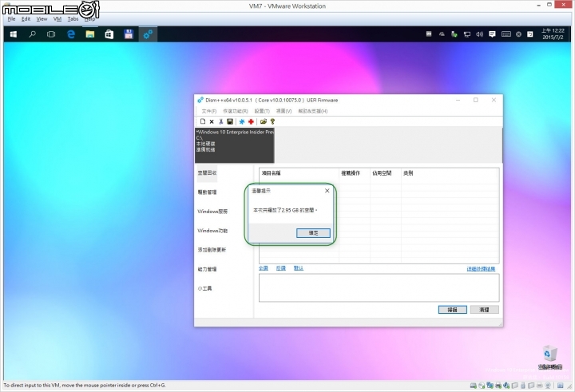Open File Explorer from the taskbar
This screenshot has height=392, width=575.
(89, 34)
